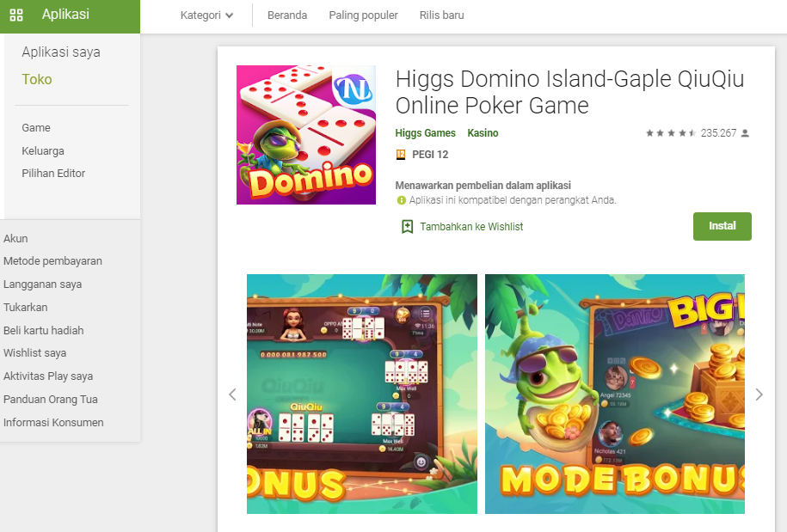This screenshot has height=532, width=787.
Task: Open the Paling populer tab
Action: (363, 15)
